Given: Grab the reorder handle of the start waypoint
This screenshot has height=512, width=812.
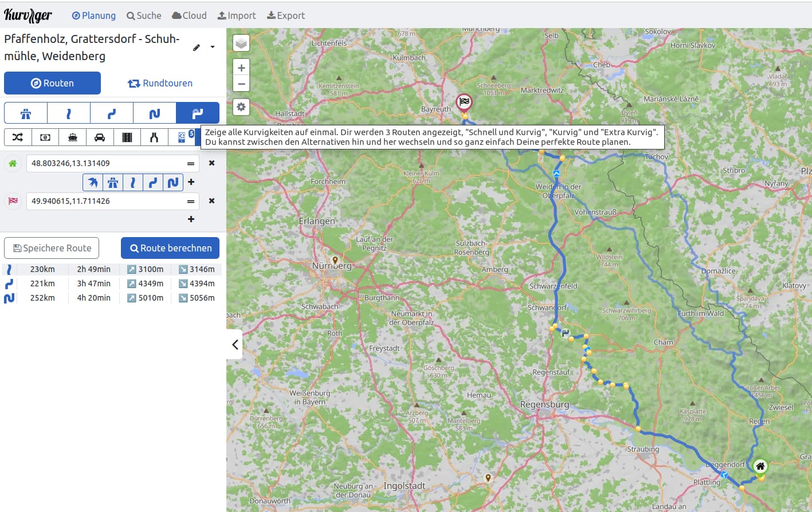Looking at the screenshot, I should [x=191, y=164].
